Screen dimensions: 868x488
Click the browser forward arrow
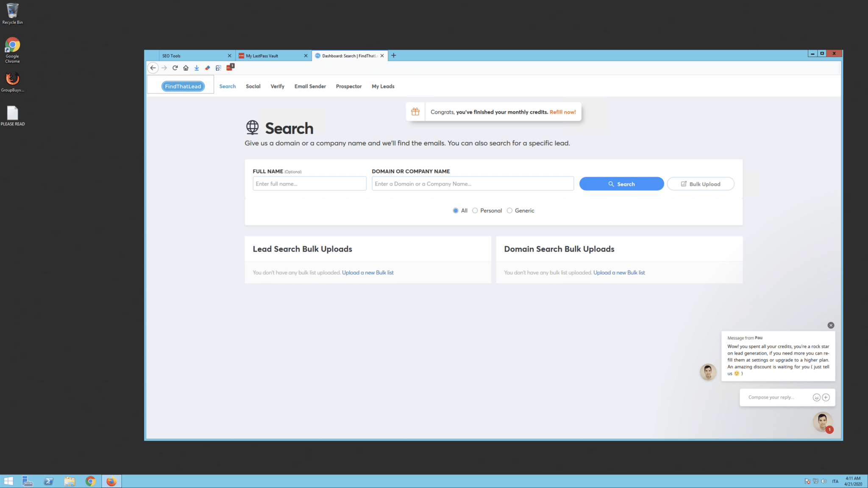[164, 68]
